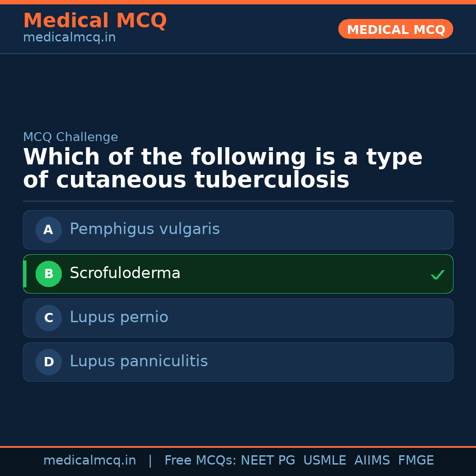Select the USMLE category label
Viewport: 476px width, 476px height.
click(325, 460)
